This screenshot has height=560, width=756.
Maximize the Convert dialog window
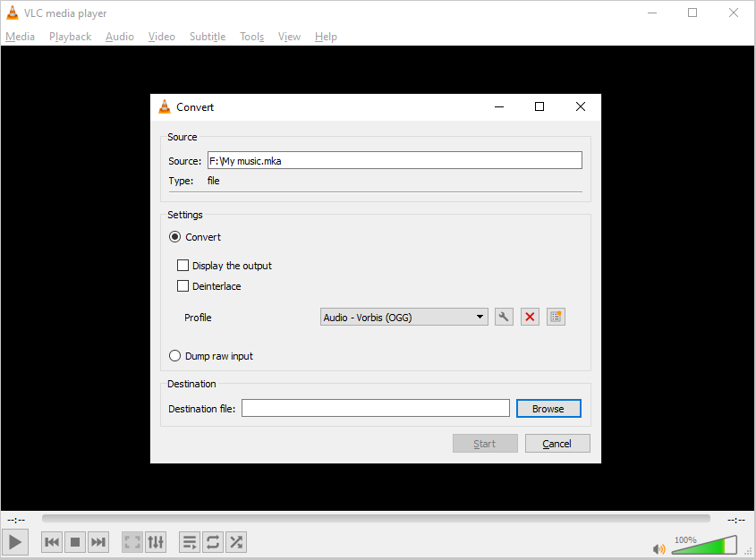pos(539,106)
